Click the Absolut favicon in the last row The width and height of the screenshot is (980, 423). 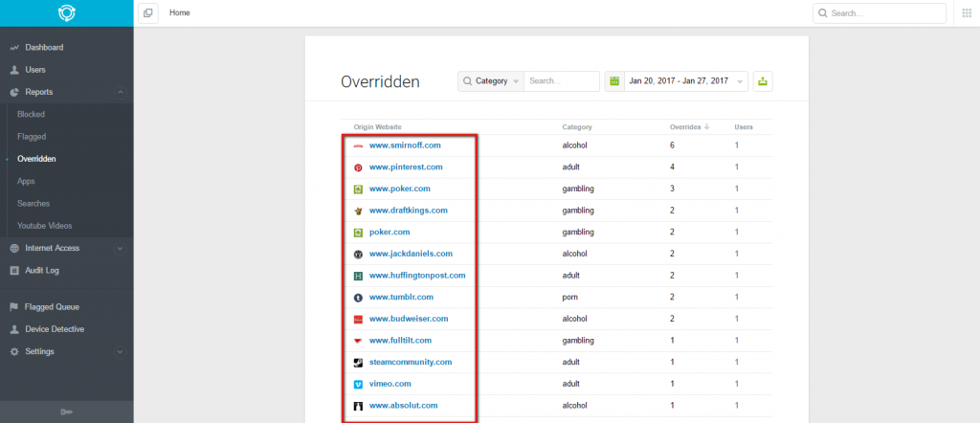coord(359,406)
